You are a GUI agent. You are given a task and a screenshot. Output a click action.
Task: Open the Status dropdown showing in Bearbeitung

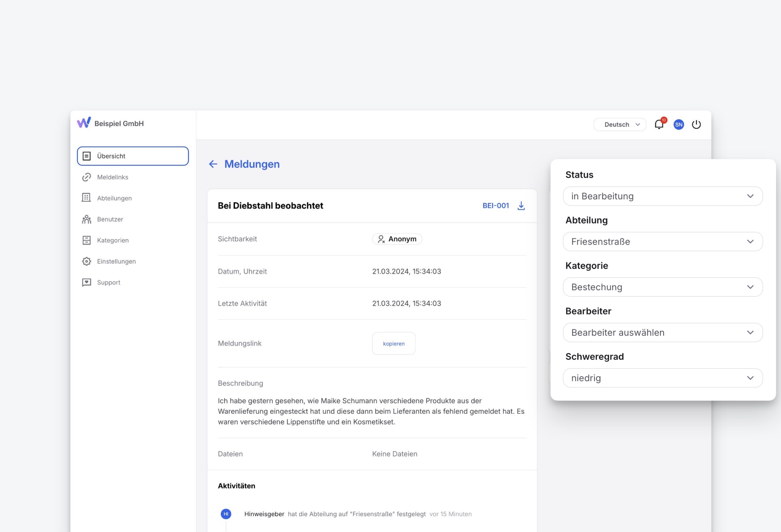point(663,196)
